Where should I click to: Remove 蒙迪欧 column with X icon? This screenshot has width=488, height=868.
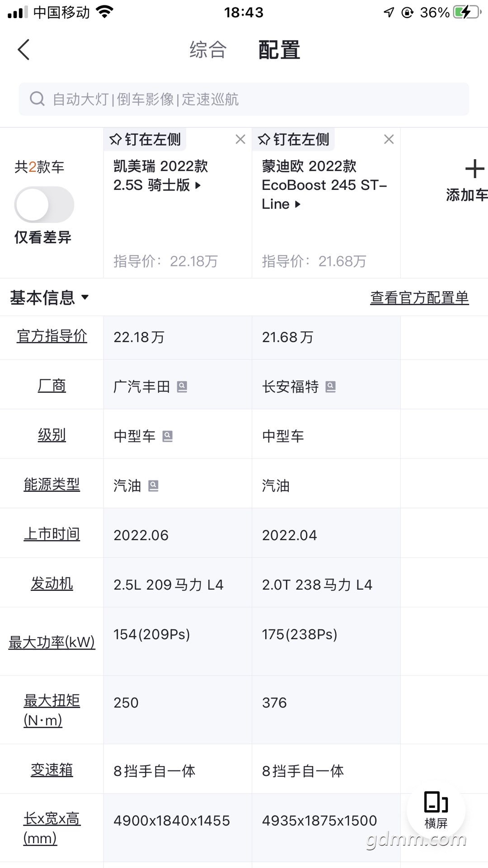(389, 139)
